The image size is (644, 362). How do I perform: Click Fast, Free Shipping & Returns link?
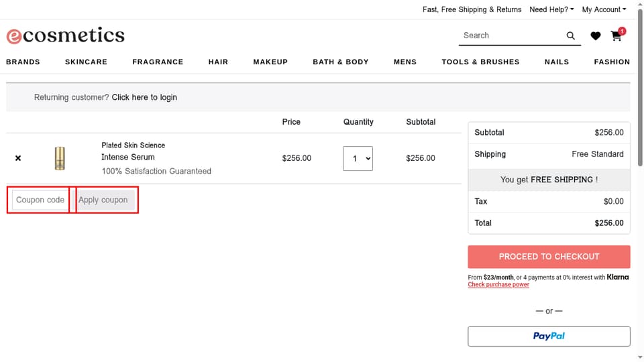pos(472,9)
